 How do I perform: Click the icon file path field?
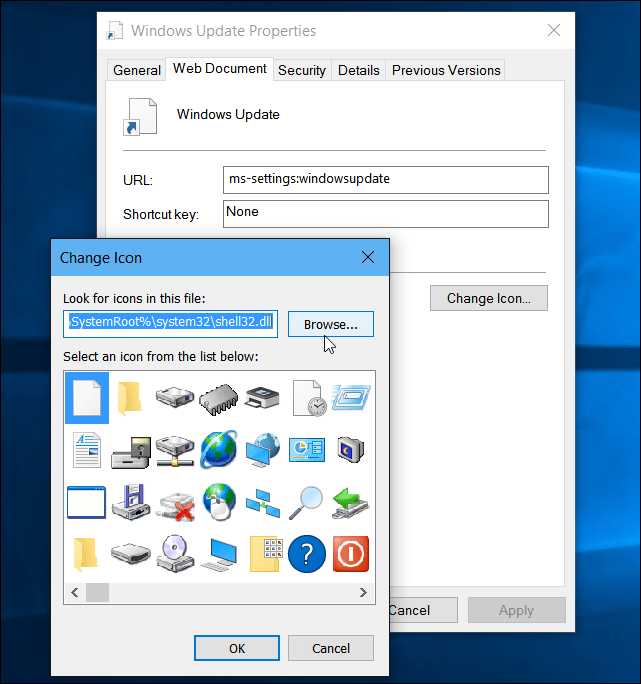[x=170, y=324]
